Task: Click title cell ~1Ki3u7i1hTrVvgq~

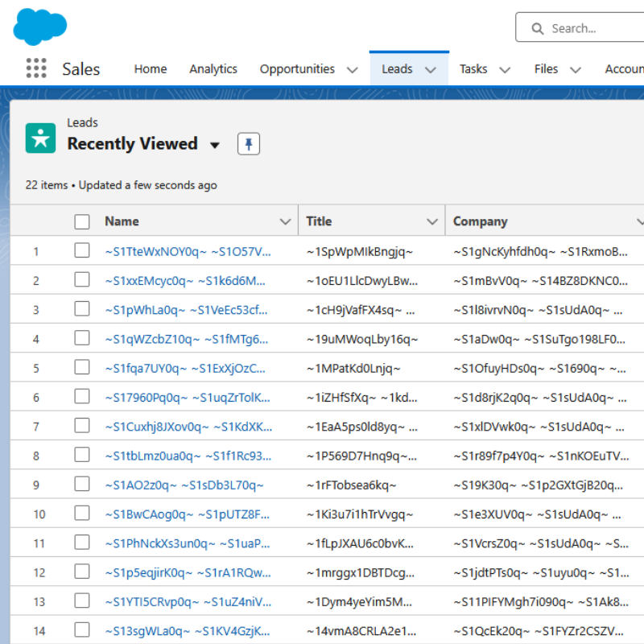Action: [360, 514]
